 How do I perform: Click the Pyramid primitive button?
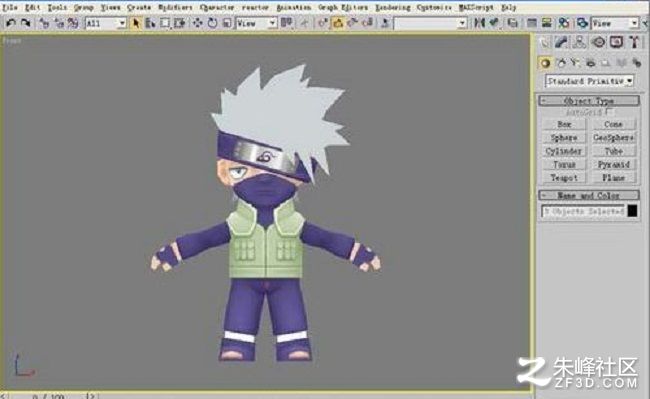coord(614,164)
